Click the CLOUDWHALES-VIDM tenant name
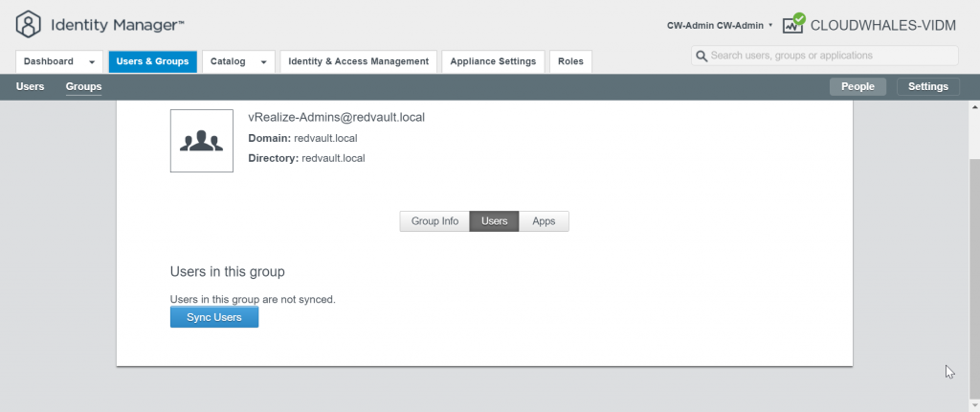This screenshot has height=412, width=980. pyautogui.click(x=883, y=26)
